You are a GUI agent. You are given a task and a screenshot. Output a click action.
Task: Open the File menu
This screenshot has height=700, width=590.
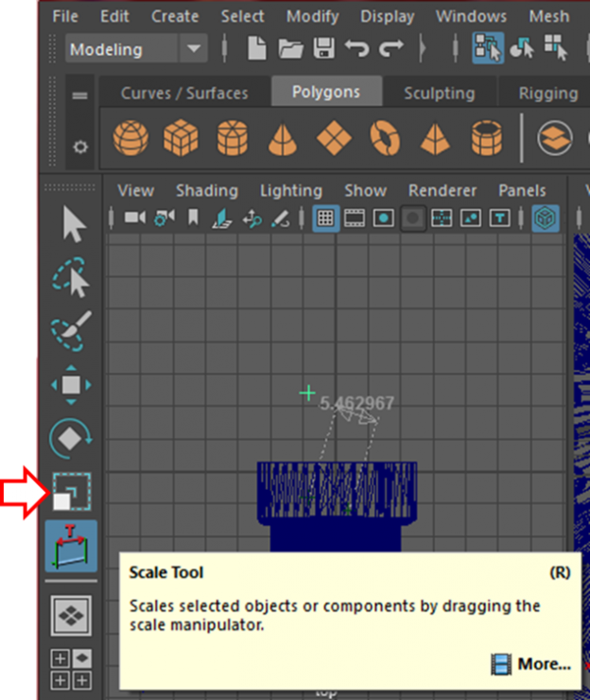(x=65, y=16)
